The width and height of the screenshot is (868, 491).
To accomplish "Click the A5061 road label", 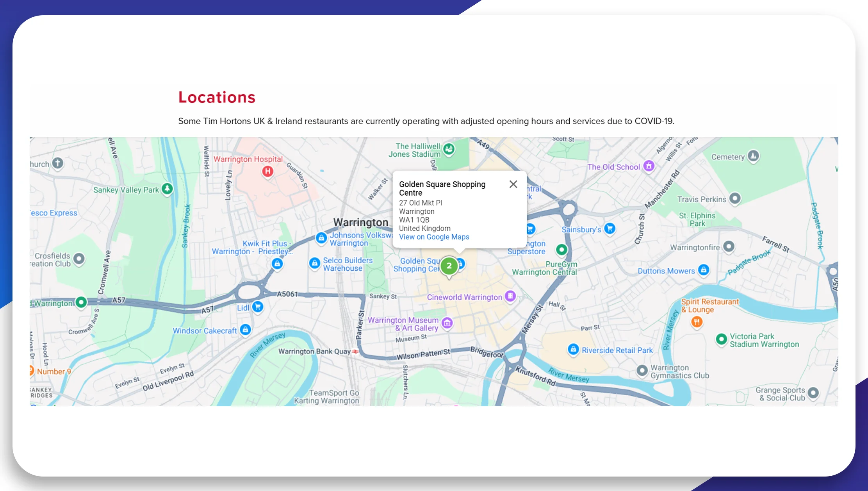I will 287,294.
